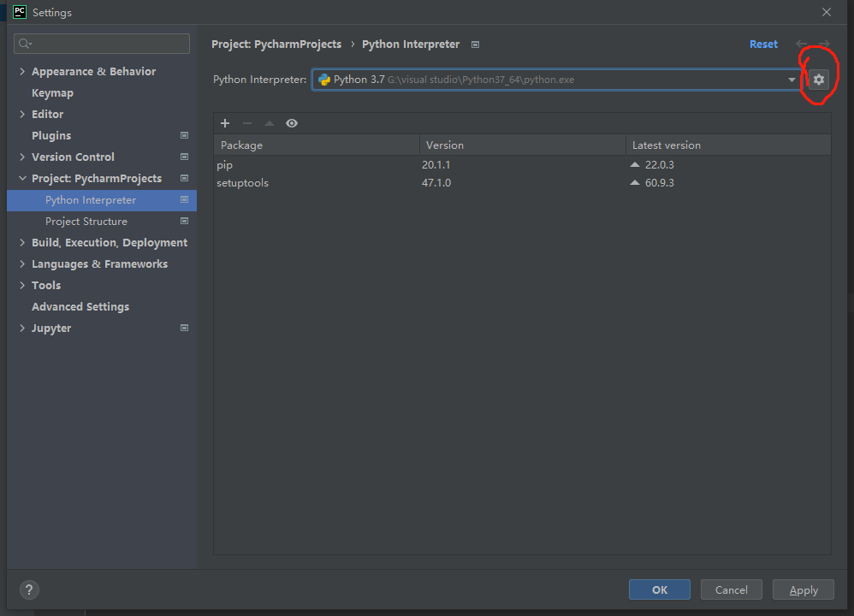Click the Cancel button
Viewport: 854px width, 616px height.
(731, 589)
